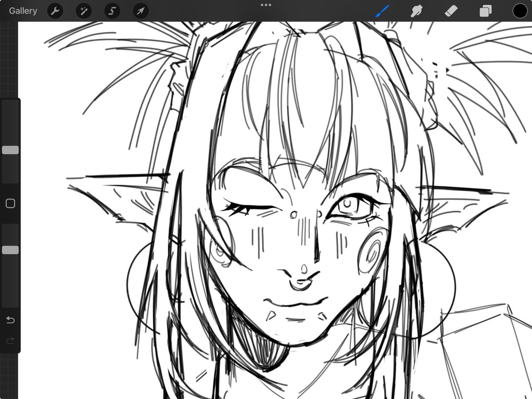Open the Layers panel
This screenshot has height=399, width=532.
[485, 11]
